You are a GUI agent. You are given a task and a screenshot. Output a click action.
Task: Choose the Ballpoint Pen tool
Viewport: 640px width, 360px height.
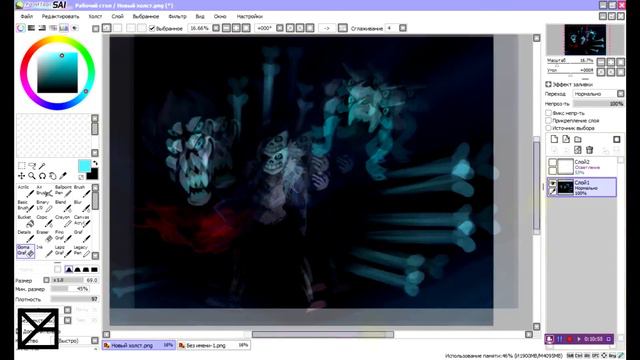(63, 191)
